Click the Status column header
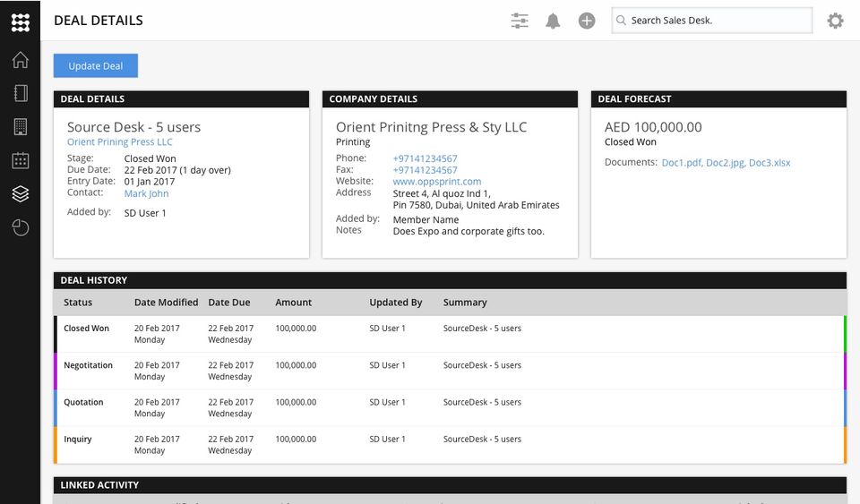860x504 pixels. point(78,303)
